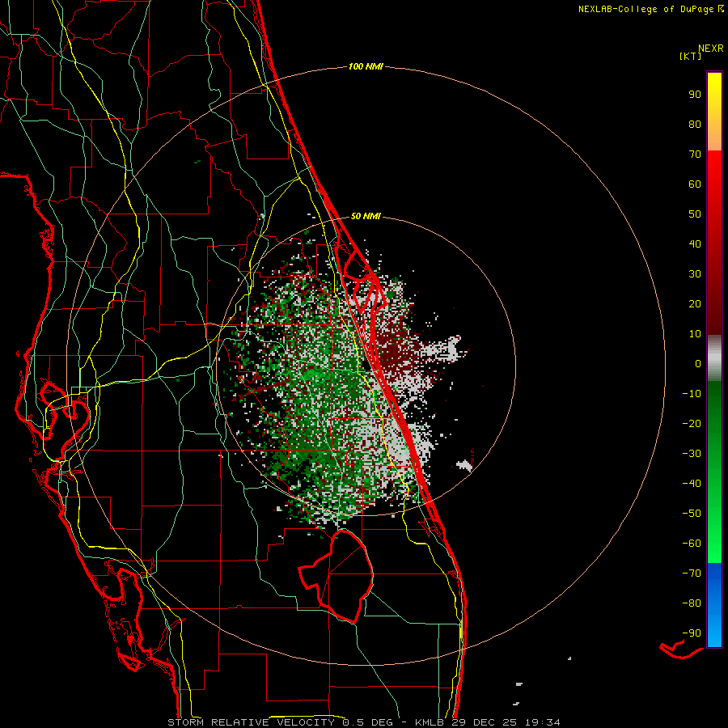This screenshot has width=728, height=728.
Task: Click the -20 value on the velocity scale
Action: [x=692, y=423]
